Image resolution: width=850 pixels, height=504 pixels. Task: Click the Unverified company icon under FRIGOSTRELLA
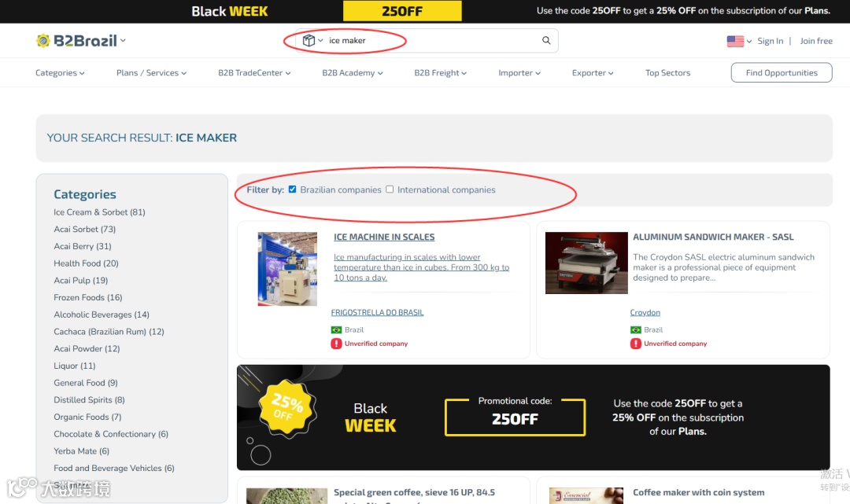tap(336, 344)
